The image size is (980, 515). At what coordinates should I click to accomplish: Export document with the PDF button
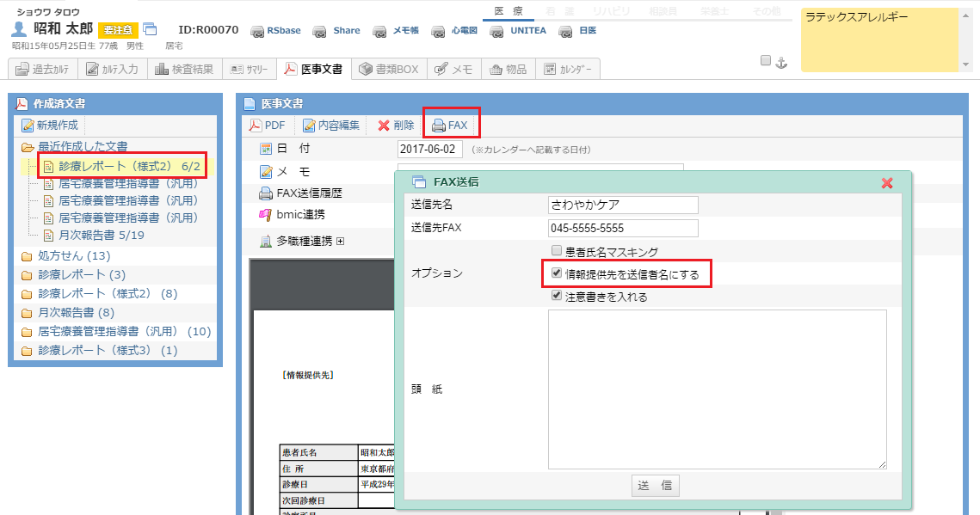267,126
